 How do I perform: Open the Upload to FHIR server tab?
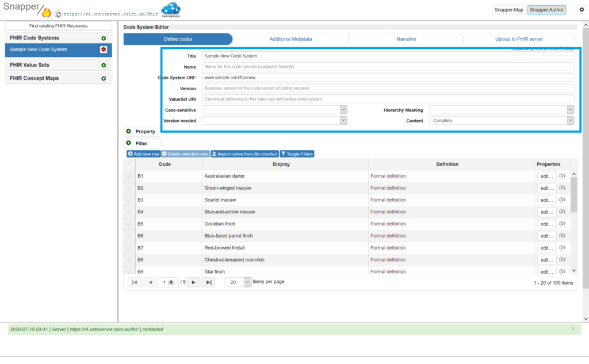(x=519, y=39)
